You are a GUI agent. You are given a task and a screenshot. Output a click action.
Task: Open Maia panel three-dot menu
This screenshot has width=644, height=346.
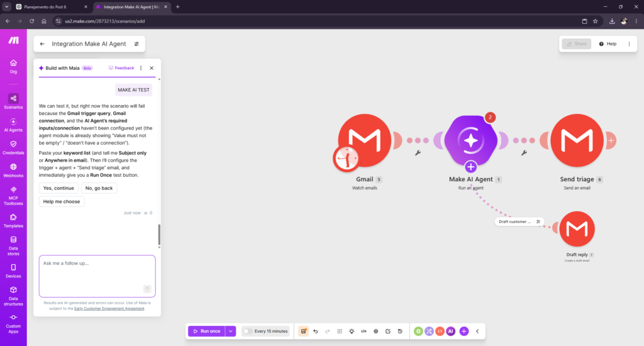141,68
